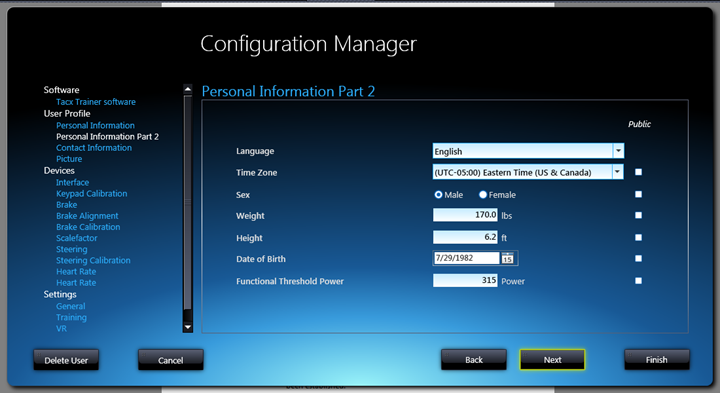Click the User Profile category heading
Screen dimensions: 720x393
point(67,113)
